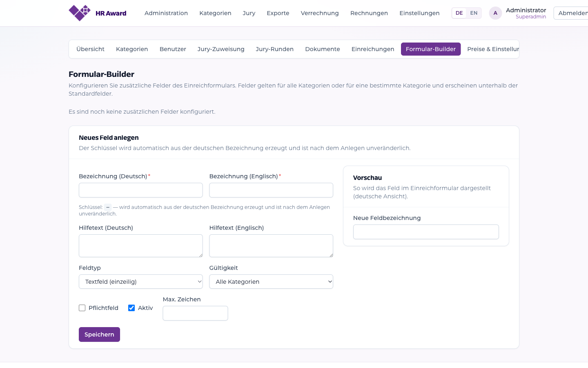588x368 pixels.
Task: Open Verrechnung in top navigation
Action: tap(320, 13)
